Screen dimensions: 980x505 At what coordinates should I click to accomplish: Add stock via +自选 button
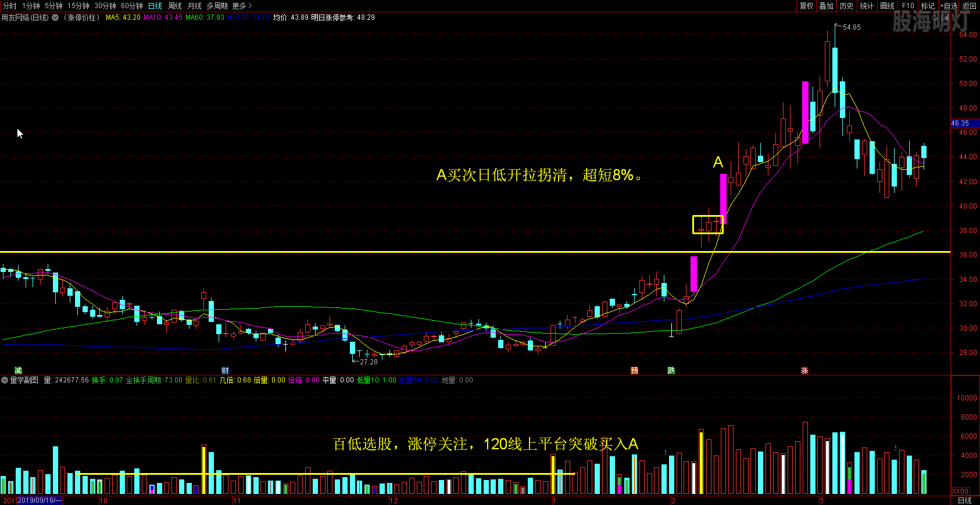point(949,6)
